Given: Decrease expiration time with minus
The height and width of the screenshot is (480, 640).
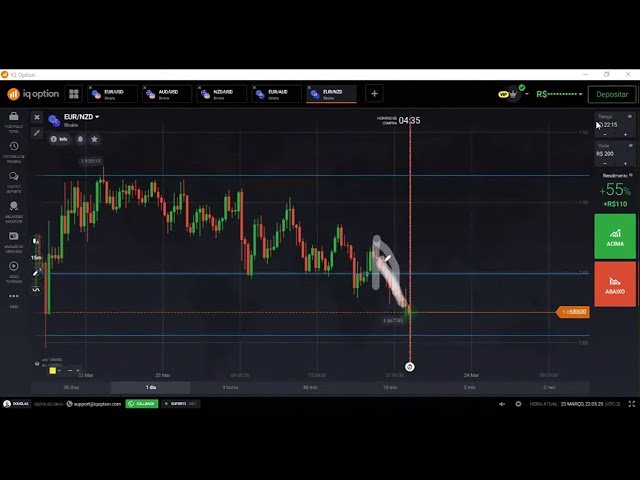Looking at the screenshot, I should (x=605, y=134).
